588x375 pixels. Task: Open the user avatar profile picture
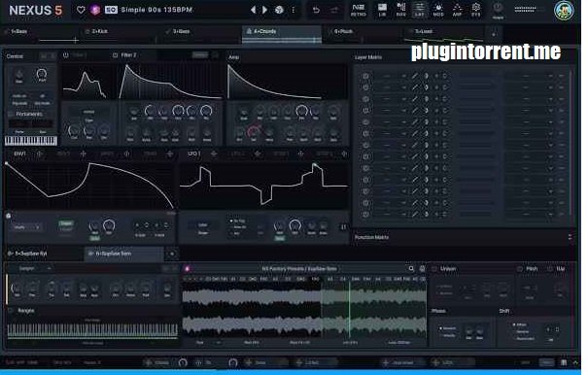coord(564,11)
